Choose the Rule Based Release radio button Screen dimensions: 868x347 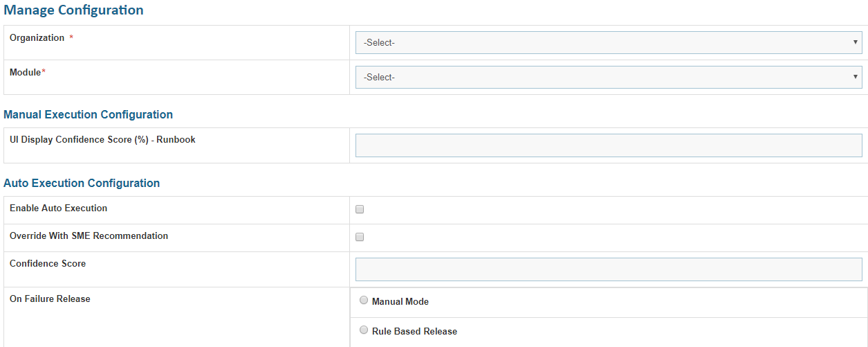[x=364, y=330]
